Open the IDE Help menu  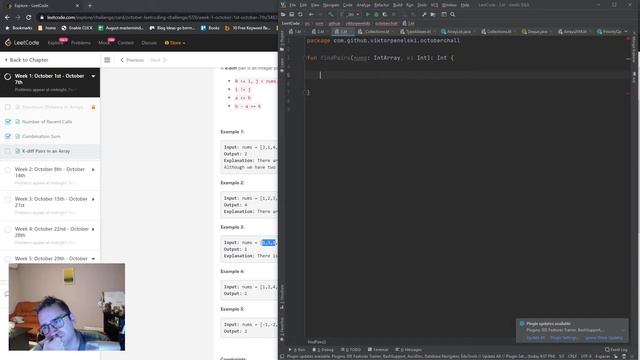pyautogui.click(x=465, y=5)
